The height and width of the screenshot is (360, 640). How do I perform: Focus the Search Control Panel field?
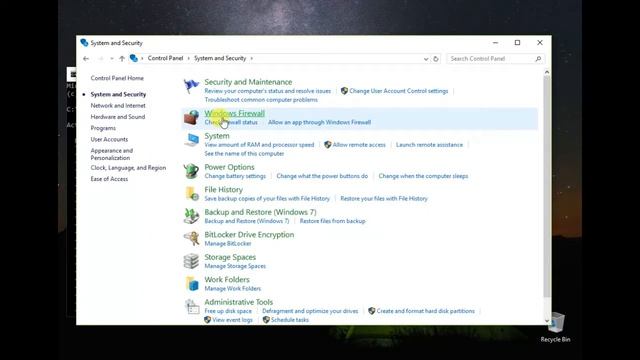(496, 59)
